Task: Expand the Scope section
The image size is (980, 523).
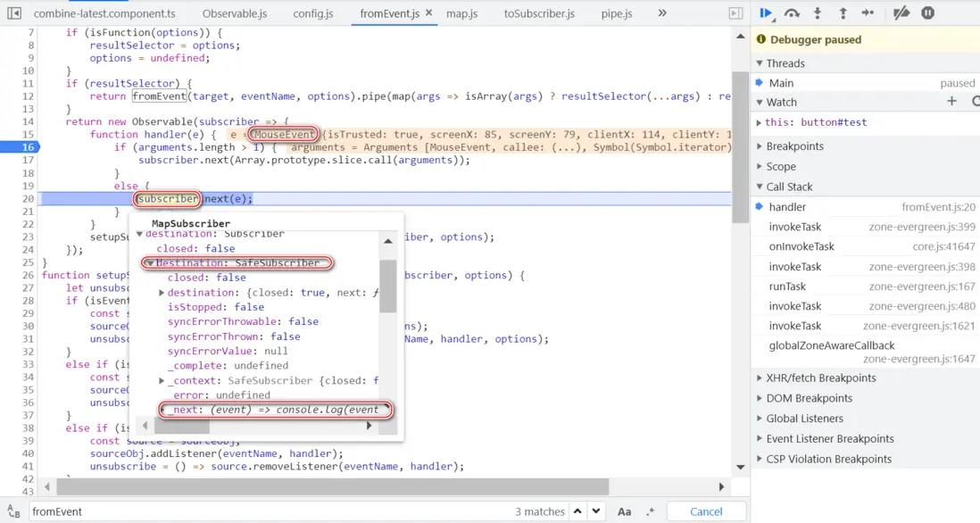Action: tap(781, 166)
